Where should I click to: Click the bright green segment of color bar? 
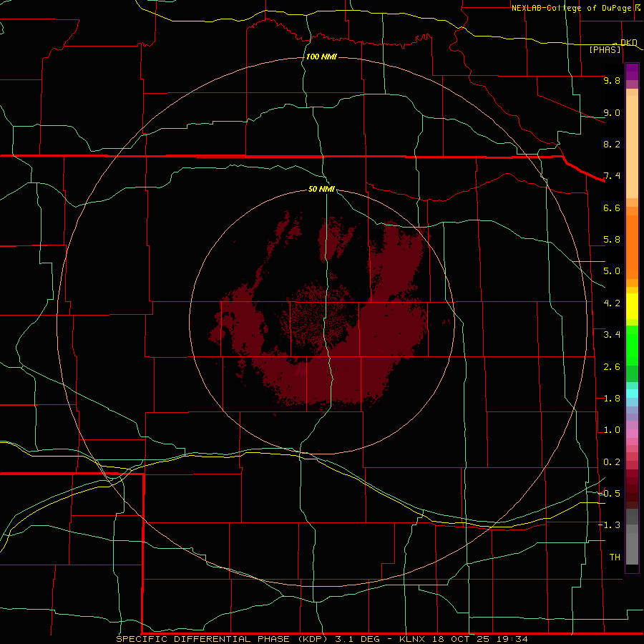point(632,346)
